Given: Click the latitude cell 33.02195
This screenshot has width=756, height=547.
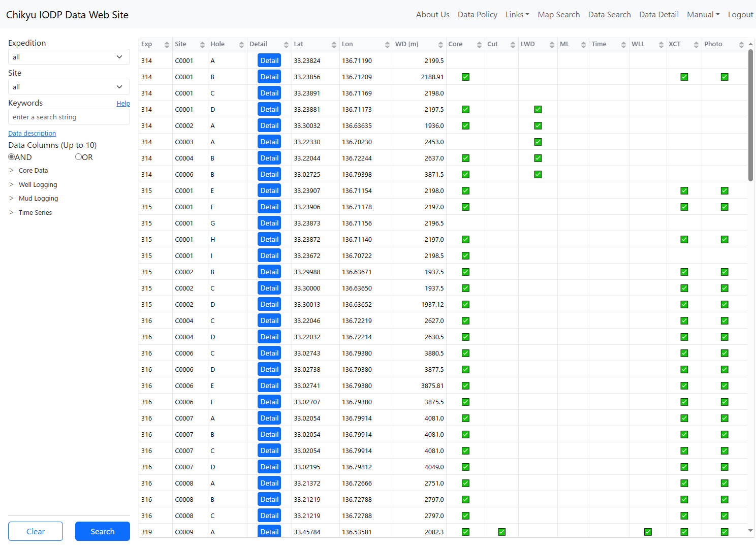Looking at the screenshot, I should pyautogui.click(x=307, y=467).
